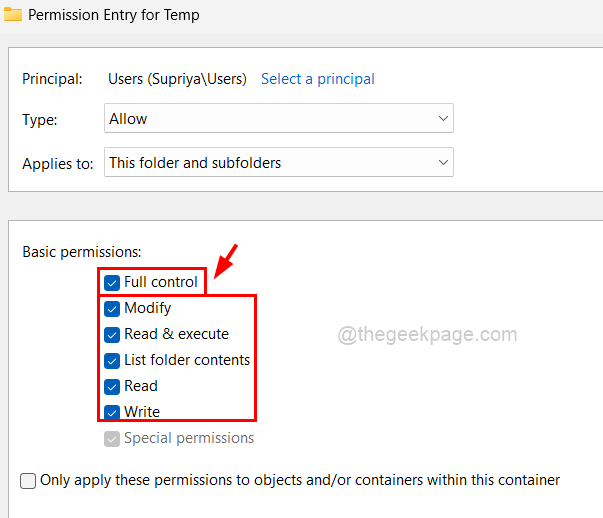Uncheck the Write permission checkbox
Screen dimensions: 603x518
(x=112, y=412)
